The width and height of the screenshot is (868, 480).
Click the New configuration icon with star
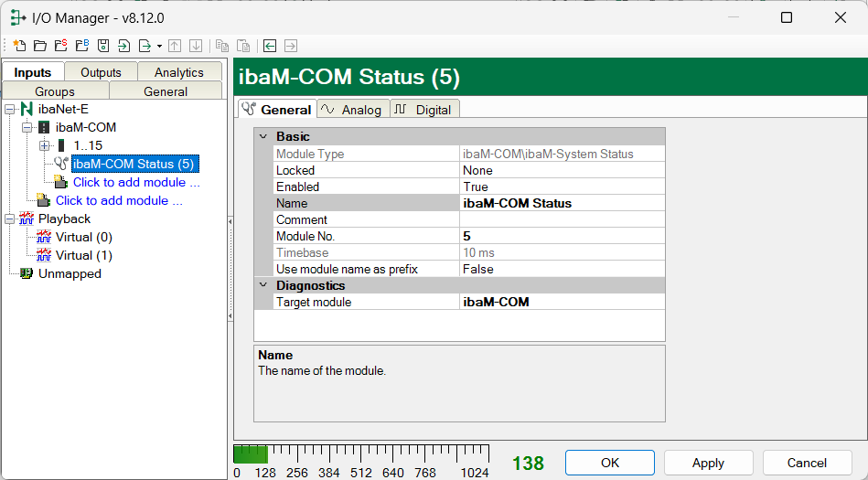pyautogui.click(x=19, y=46)
